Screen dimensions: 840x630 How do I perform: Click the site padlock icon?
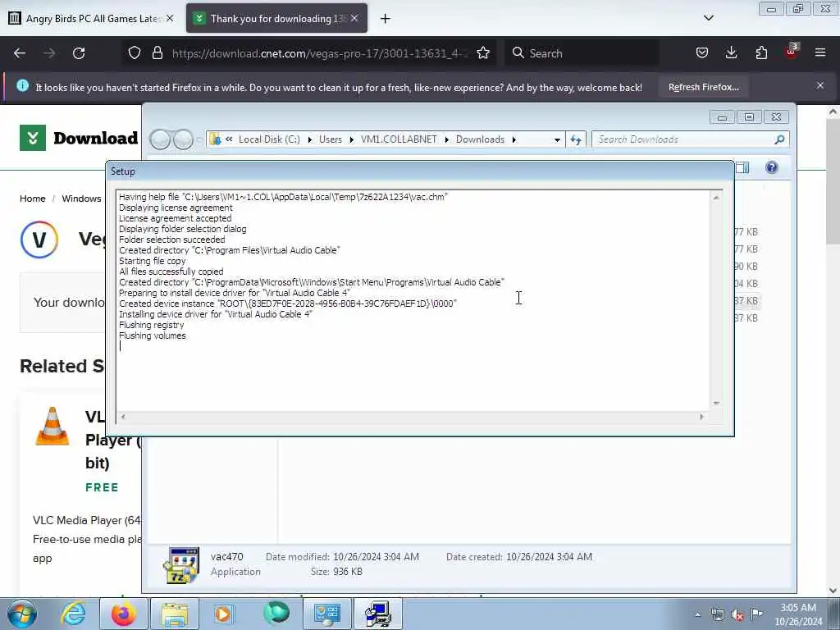[157, 52]
